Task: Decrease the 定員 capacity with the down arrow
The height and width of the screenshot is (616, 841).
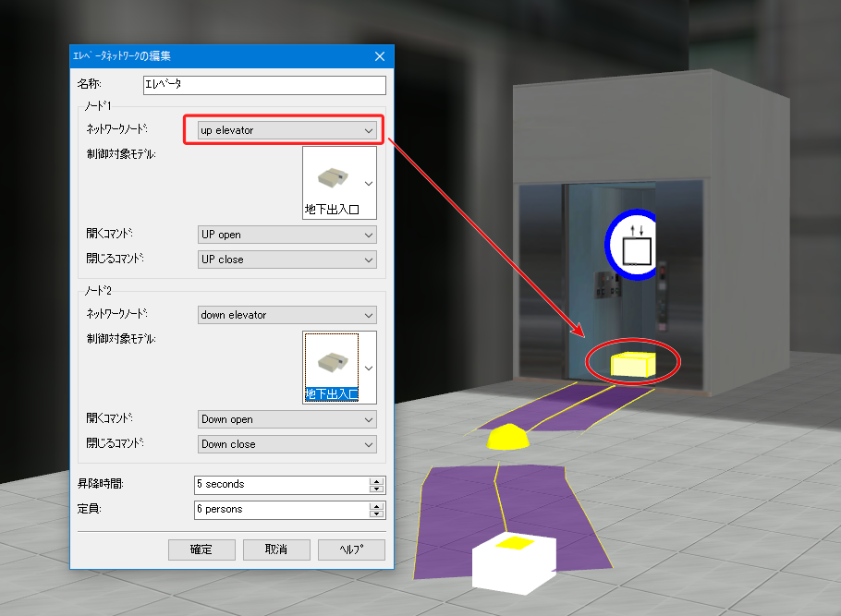Action: click(376, 513)
